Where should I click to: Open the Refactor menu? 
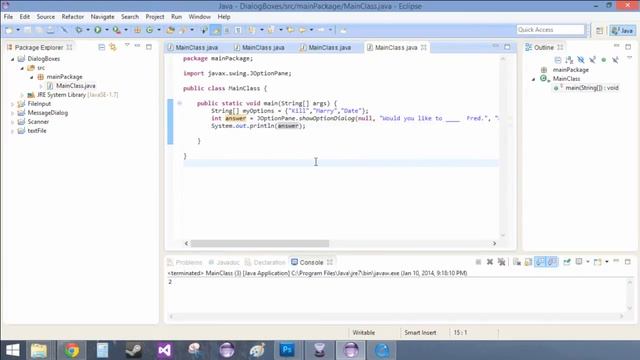tap(73, 17)
